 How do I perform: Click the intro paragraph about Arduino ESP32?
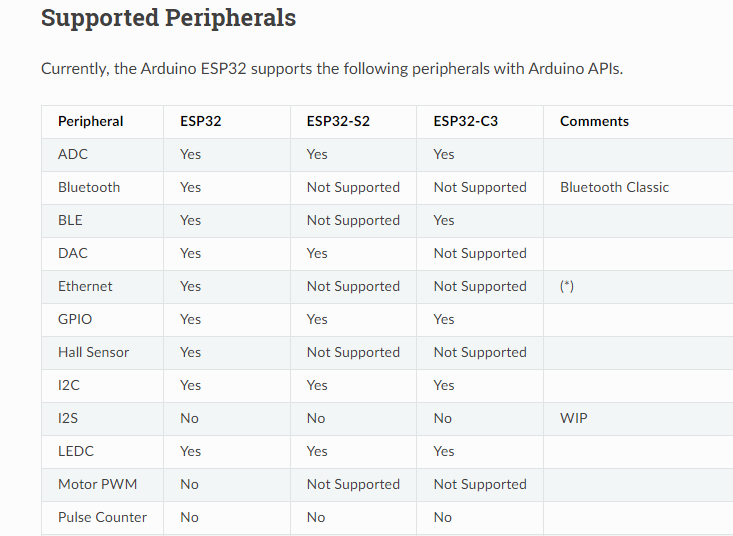(x=332, y=69)
